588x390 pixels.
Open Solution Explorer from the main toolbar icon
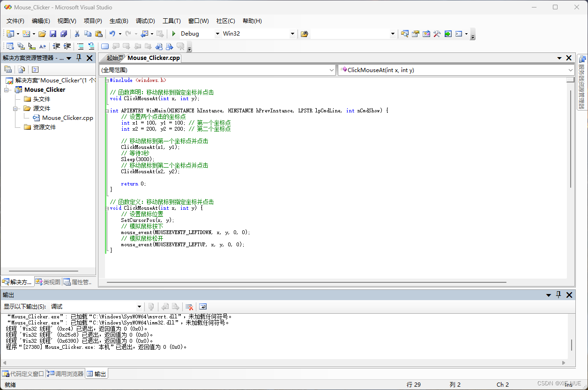coord(404,34)
